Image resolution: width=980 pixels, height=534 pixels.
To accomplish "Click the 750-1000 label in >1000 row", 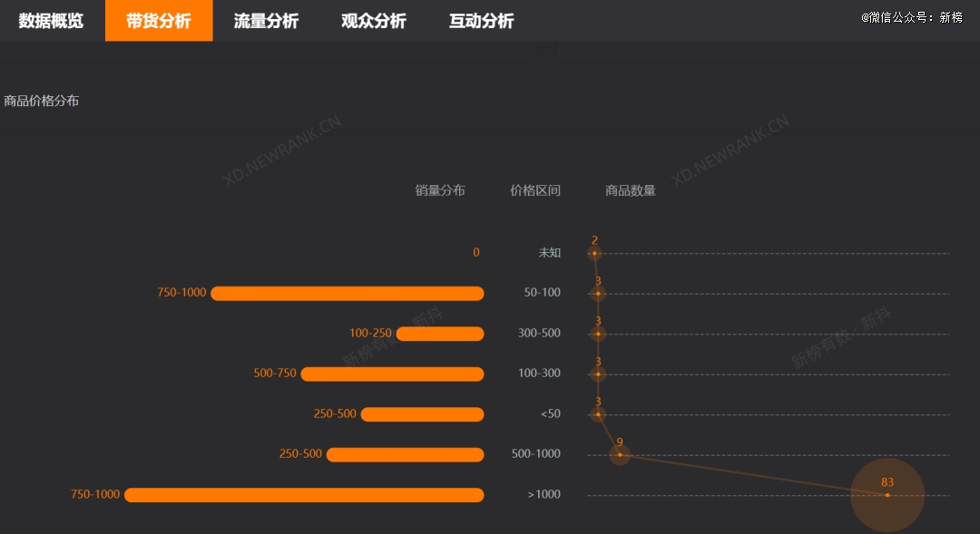I will (x=95, y=494).
